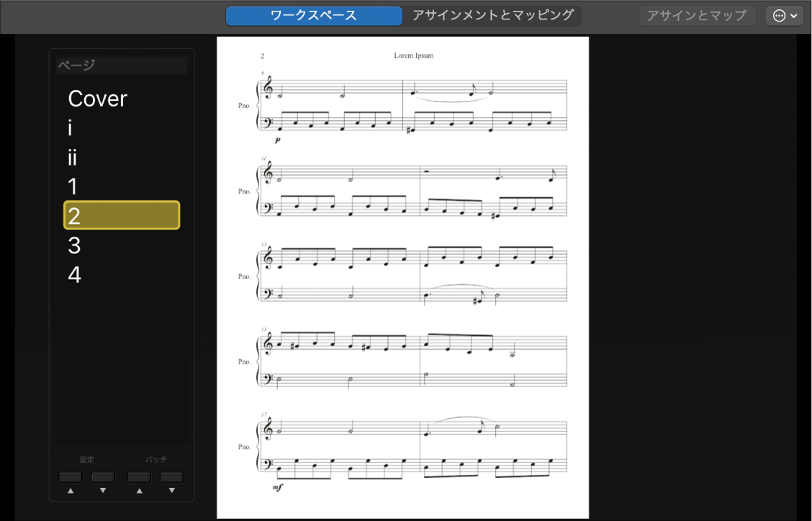Select page i in the page list

pyautogui.click(x=69, y=128)
